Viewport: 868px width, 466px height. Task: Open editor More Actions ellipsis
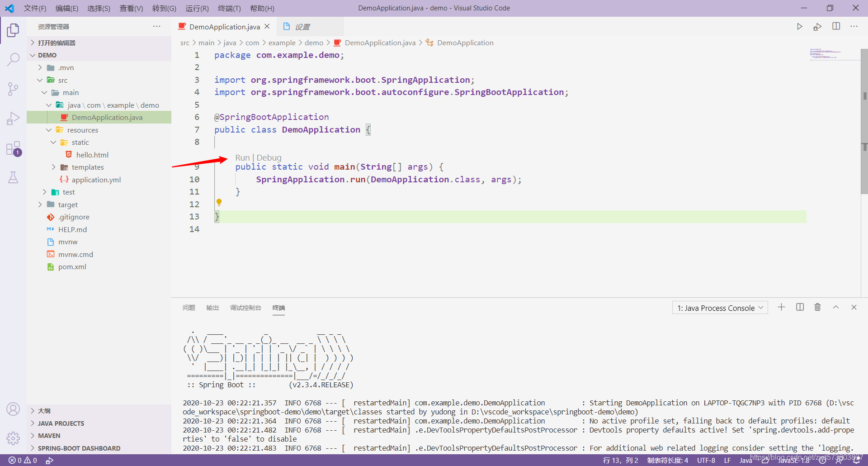[854, 26]
